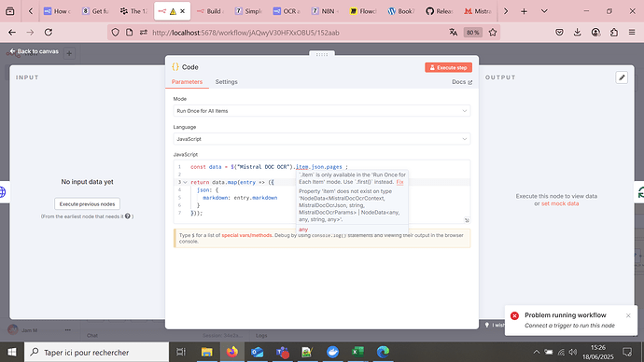
Task: Open the extensions puzzle icon
Action: coord(613,33)
